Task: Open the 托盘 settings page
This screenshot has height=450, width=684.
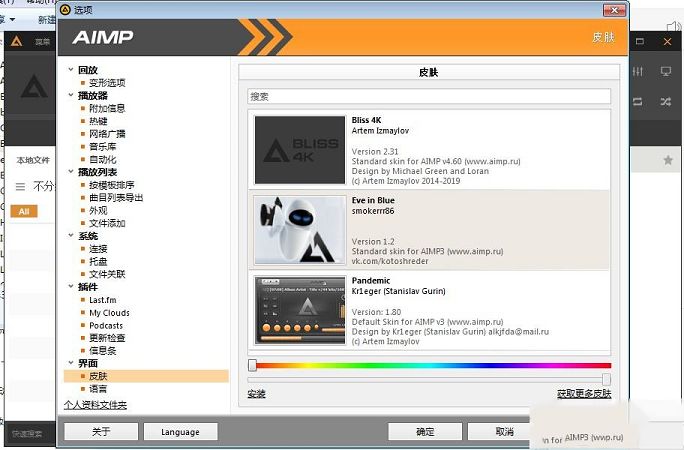Action: [x=98, y=261]
